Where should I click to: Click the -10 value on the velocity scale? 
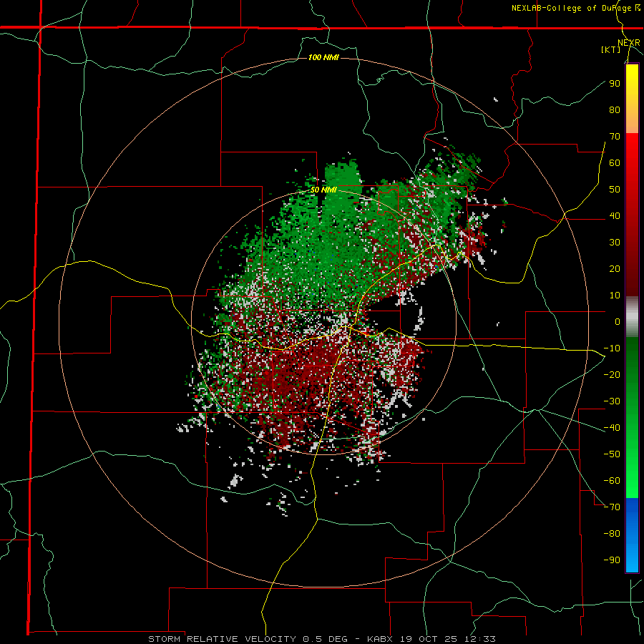point(612,348)
